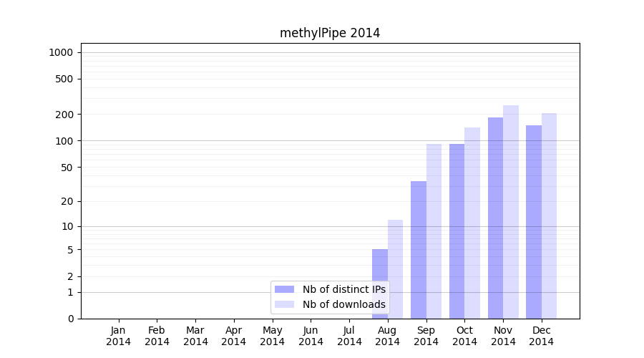
Task: Click the '1000' y-axis tick label
Action: click(61, 52)
